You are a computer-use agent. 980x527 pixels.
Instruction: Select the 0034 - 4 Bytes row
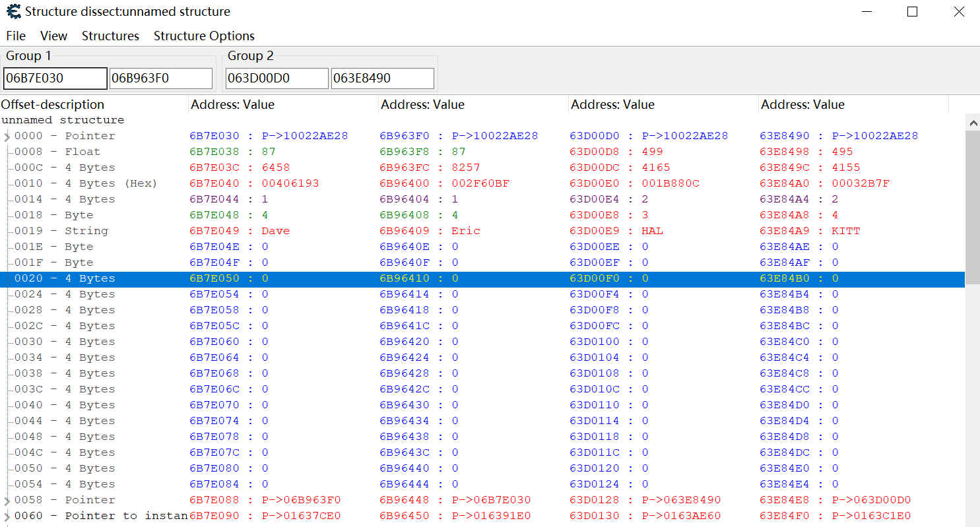tap(482, 357)
